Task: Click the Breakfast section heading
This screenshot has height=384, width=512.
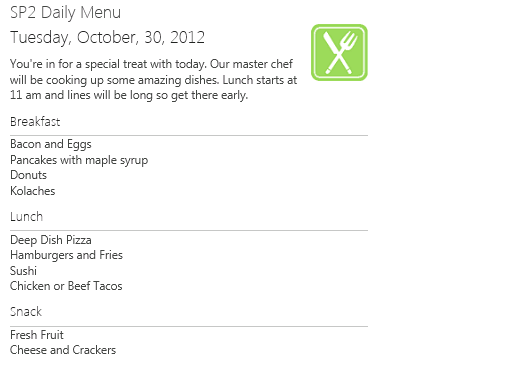Action: [35, 122]
